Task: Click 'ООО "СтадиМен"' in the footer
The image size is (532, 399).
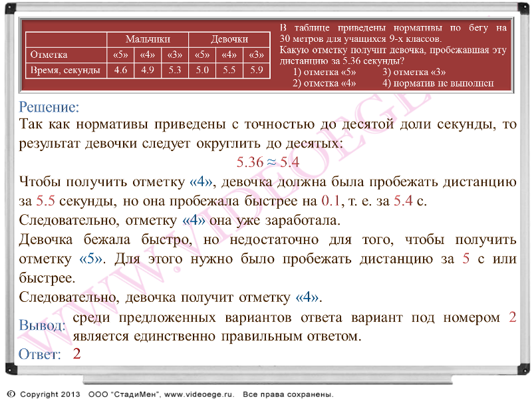Action: click(x=124, y=394)
